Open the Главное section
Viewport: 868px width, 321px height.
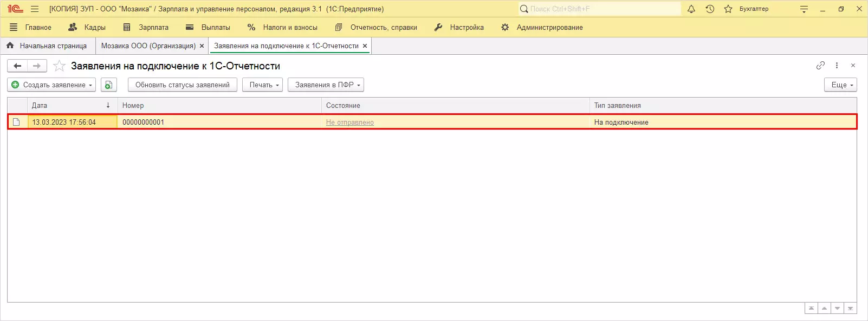tap(31, 27)
